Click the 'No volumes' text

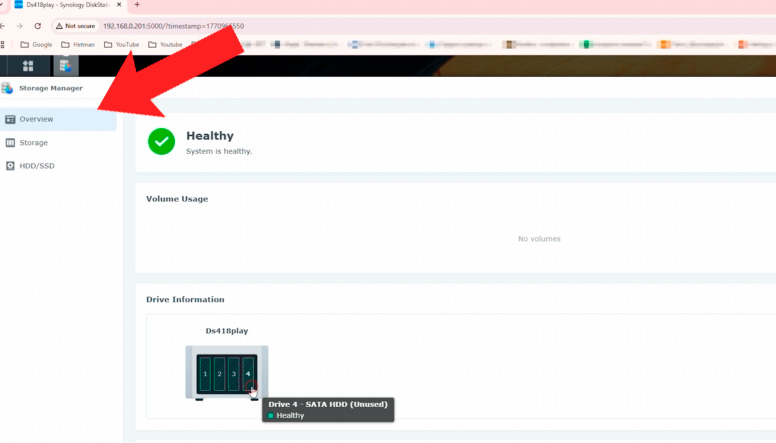click(539, 239)
